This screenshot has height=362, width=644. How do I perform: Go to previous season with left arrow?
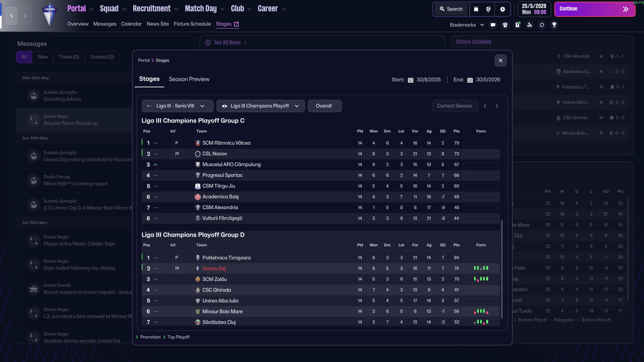pos(485,106)
